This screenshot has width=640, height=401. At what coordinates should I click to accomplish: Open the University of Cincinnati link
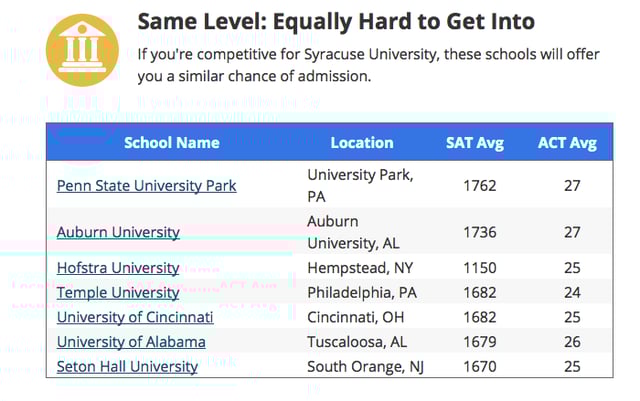click(x=135, y=317)
